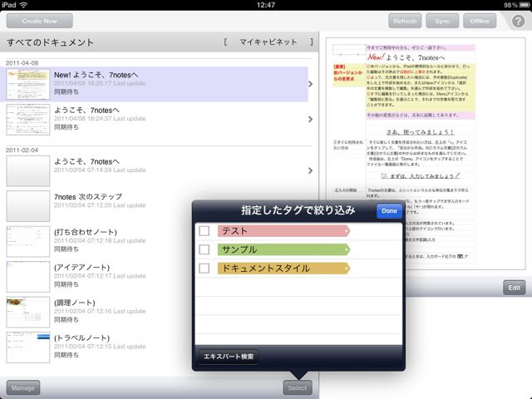Open blank thumbnail of 7notes 次のステップ
Image resolution: width=532 pixels, height=399 pixels.
tap(28, 206)
